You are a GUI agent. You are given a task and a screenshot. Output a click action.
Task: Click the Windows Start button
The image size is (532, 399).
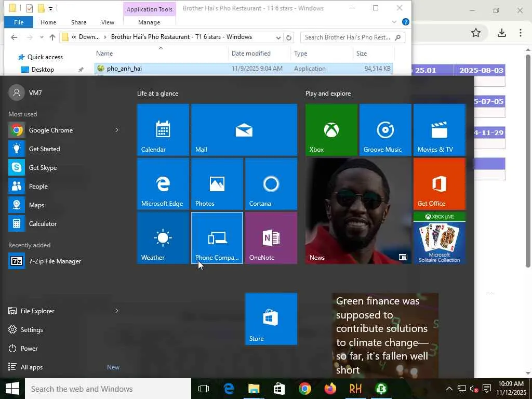tap(12, 389)
